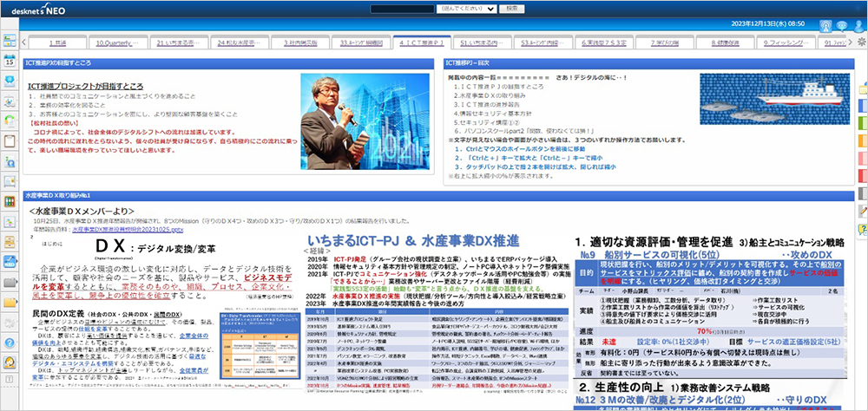Click heading ICT推進プロジェクトが目指すところ
This screenshot has width=868, height=411.
(x=85, y=87)
